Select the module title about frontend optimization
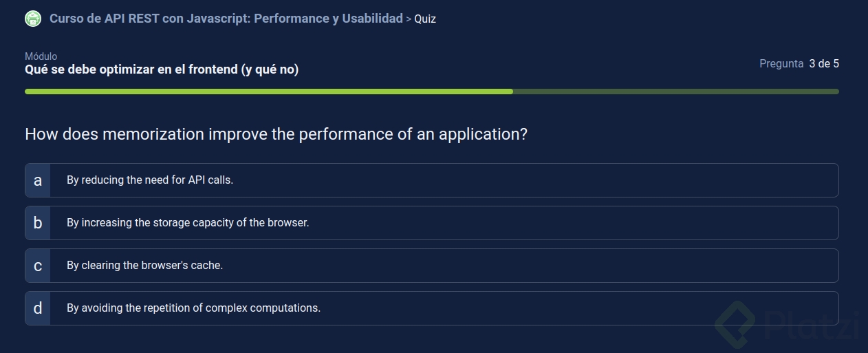The image size is (868, 353). [x=162, y=69]
